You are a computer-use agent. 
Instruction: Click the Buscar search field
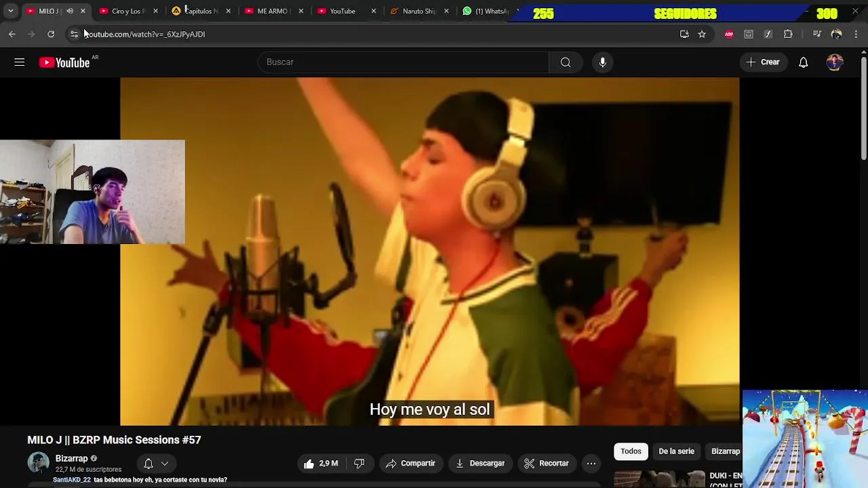[x=403, y=62]
